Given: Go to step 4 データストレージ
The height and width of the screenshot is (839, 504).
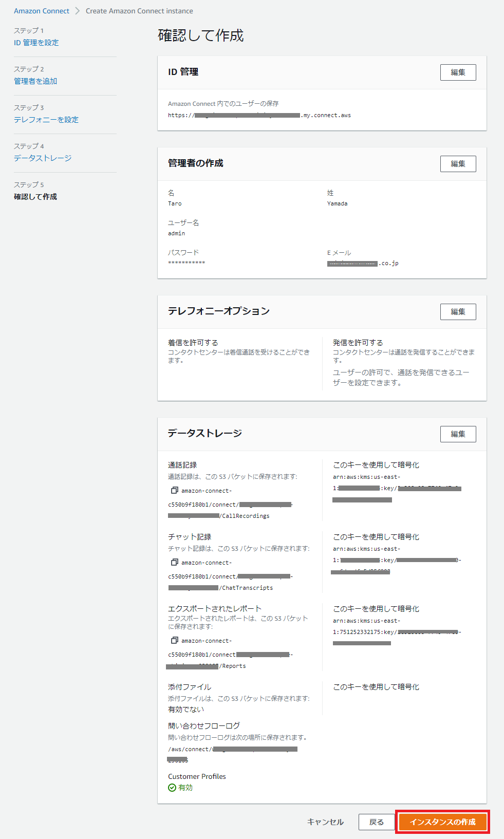Looking at the screenshot, I should (x=43, y=158).
